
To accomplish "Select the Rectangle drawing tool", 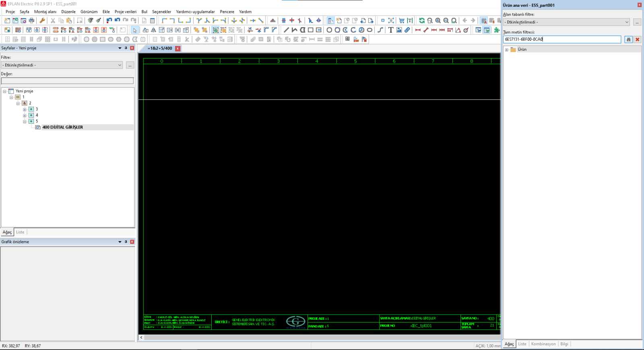I will pyautogui.click(x=310, y=30).
